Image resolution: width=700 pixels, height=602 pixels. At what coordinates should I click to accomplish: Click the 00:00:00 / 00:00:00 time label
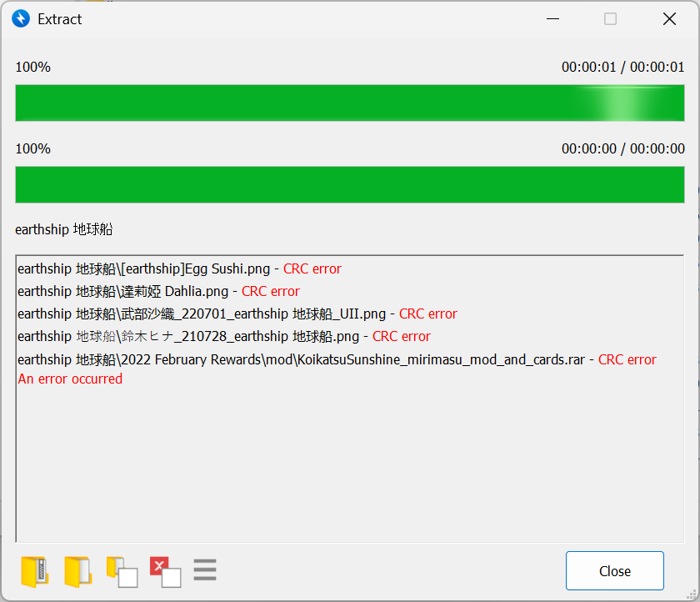point(622,148)
